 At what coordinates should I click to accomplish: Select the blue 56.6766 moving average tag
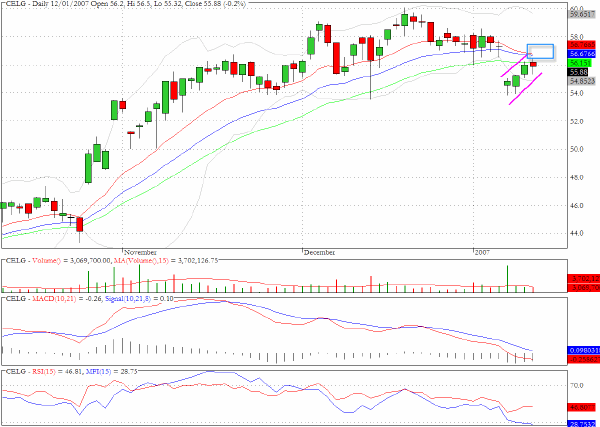pyautogui.click(x=582, y=54)
